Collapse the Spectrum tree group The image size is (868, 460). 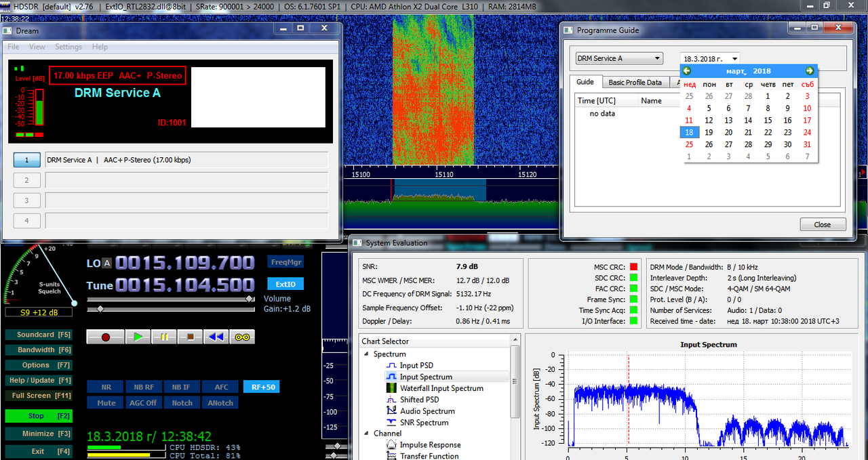[x=367, y=354]
